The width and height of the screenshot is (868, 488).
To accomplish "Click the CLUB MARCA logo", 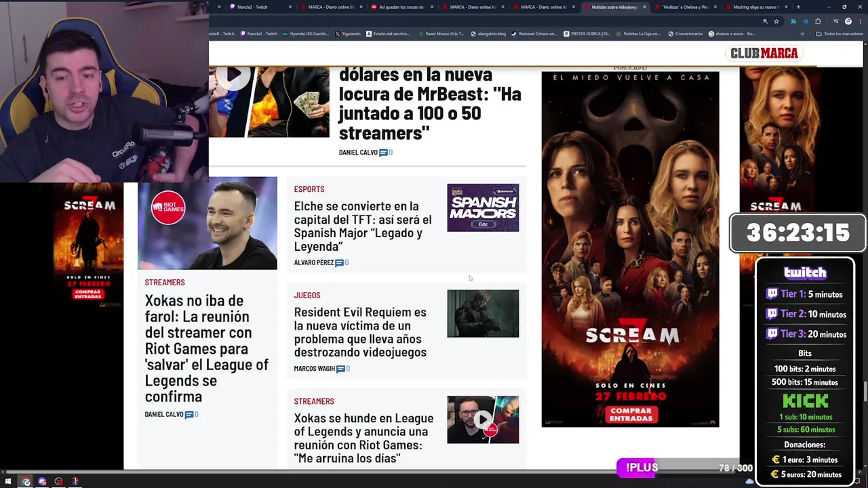I will (764, 54).
